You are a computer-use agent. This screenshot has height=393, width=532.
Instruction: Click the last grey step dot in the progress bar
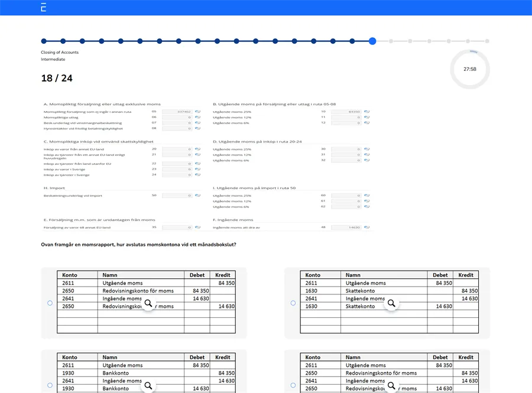click(486, 41)
